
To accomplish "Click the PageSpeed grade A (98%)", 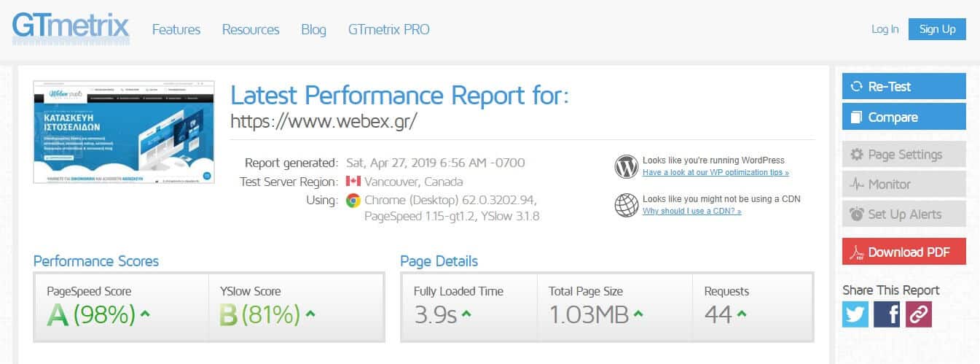I will coord(91,314).
